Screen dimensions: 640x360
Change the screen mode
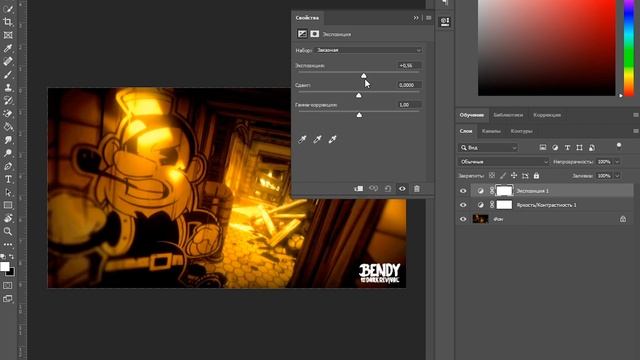(x=8, y=299)
